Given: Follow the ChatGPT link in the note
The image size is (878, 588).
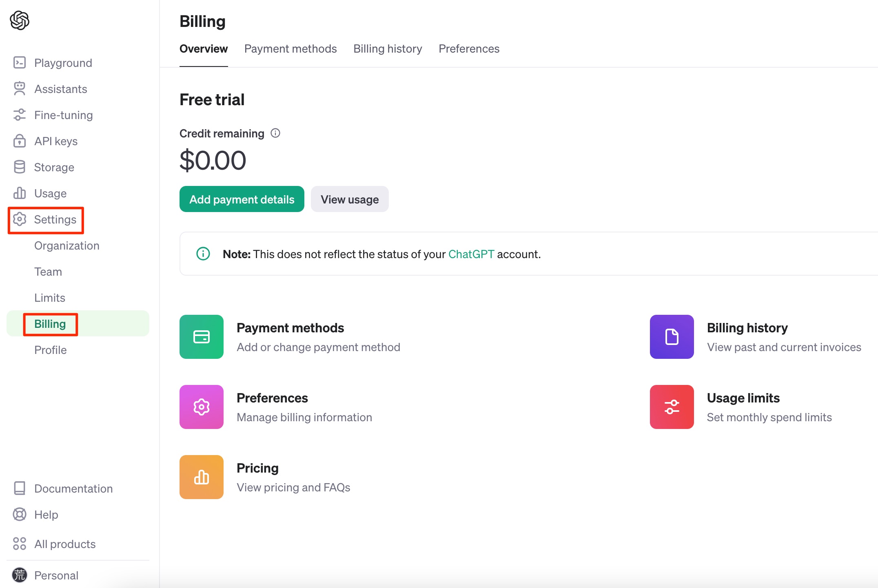Looking at the screenshot, I should click(x=471, y=254).
